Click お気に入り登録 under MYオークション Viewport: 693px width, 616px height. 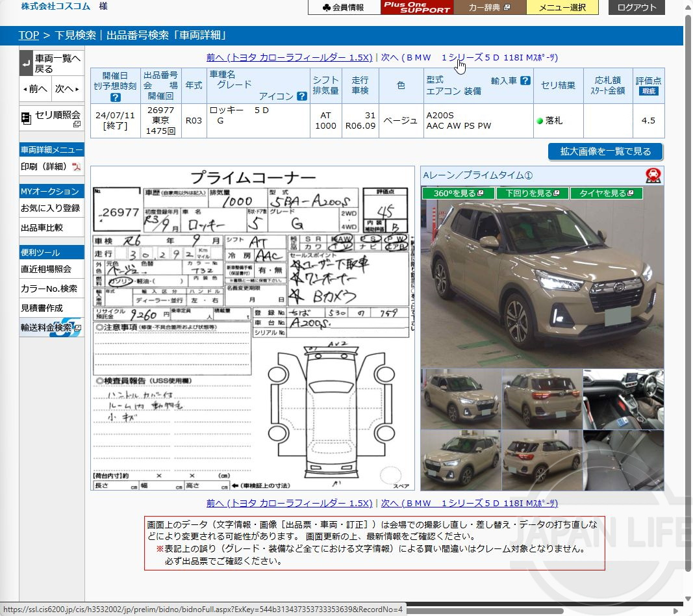pos(51,209)
